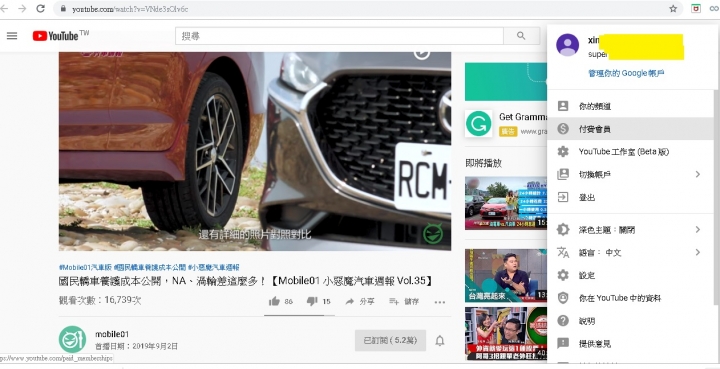Click the browser forward arrow

(x=22, y=9)
